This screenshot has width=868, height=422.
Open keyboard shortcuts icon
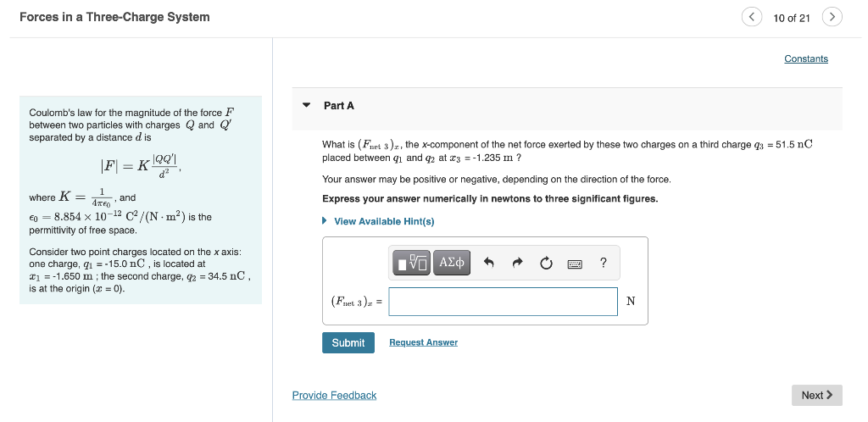tap(575, 264)
